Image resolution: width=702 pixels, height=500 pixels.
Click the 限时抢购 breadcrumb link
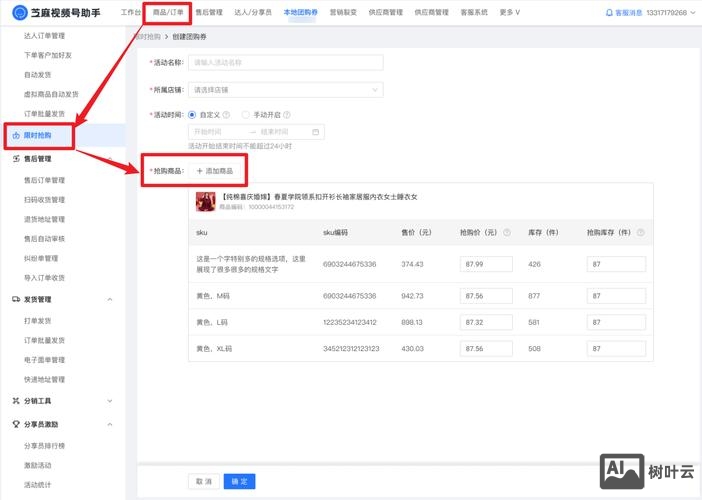tap(148, 37)
